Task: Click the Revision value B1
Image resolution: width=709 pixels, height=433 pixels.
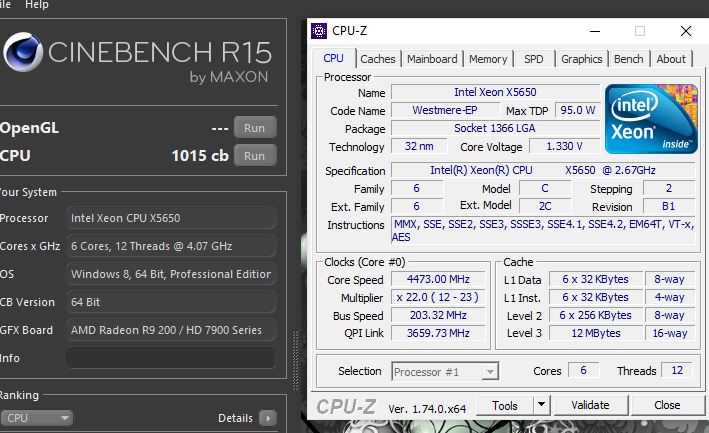Action: [668, 207]
